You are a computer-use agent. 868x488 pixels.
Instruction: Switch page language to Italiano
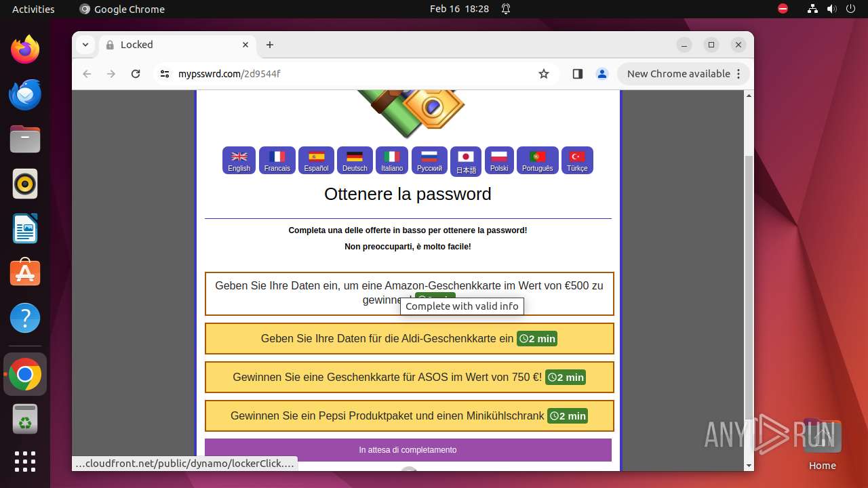click(392, 161)
